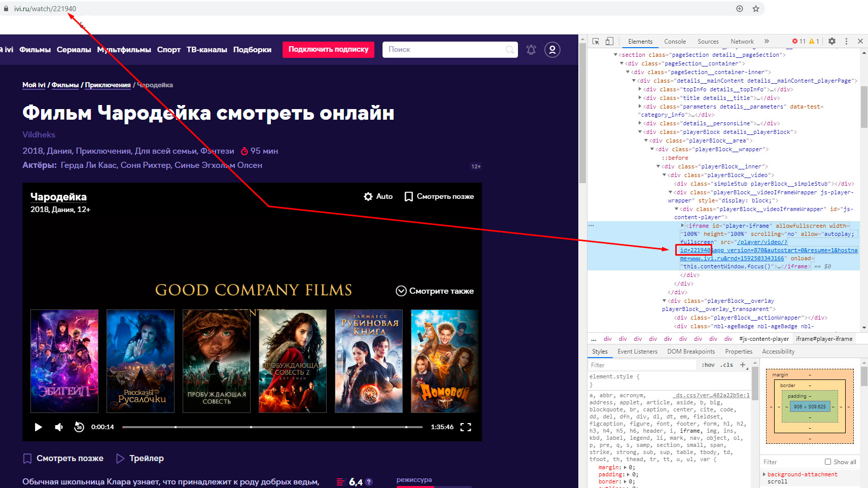Click the install plus icon in the address bar
The width and height of the screenshot is (868, 488).
click(x=740, y=9)
